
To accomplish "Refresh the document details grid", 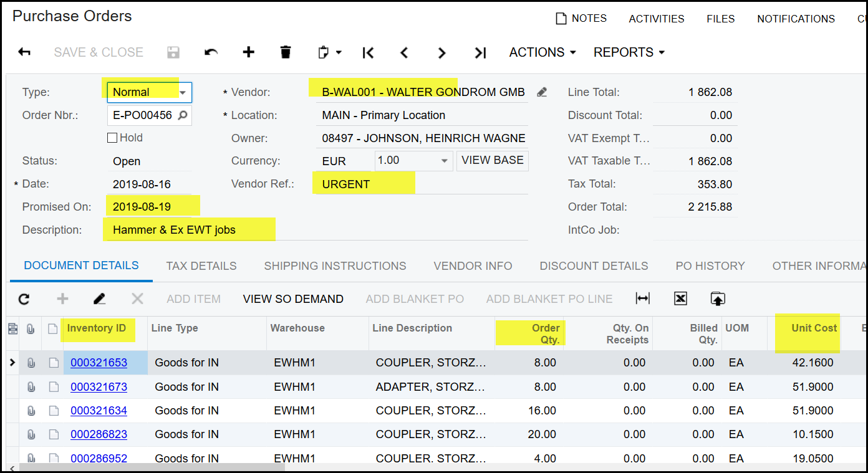I will [x=24, y=299].
